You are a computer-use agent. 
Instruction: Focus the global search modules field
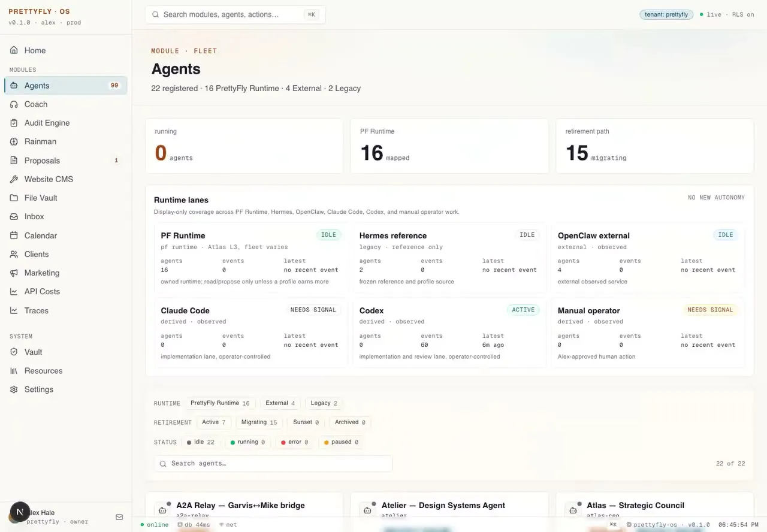click(x=235, y=14)
